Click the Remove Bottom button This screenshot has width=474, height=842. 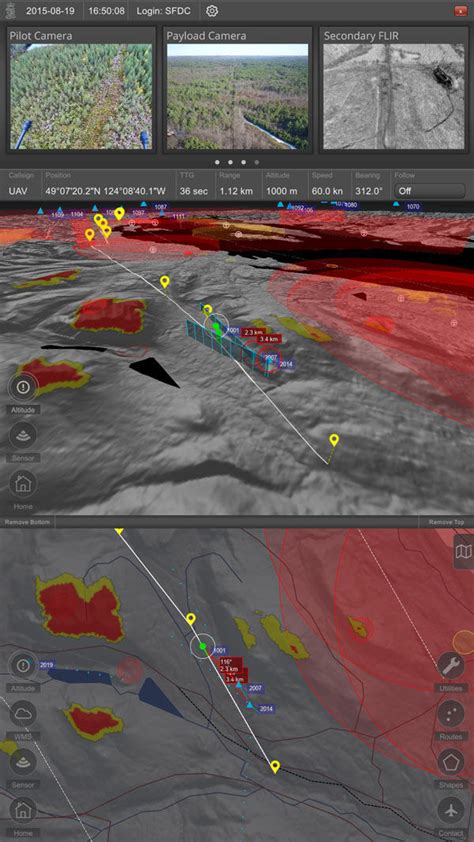27,522
